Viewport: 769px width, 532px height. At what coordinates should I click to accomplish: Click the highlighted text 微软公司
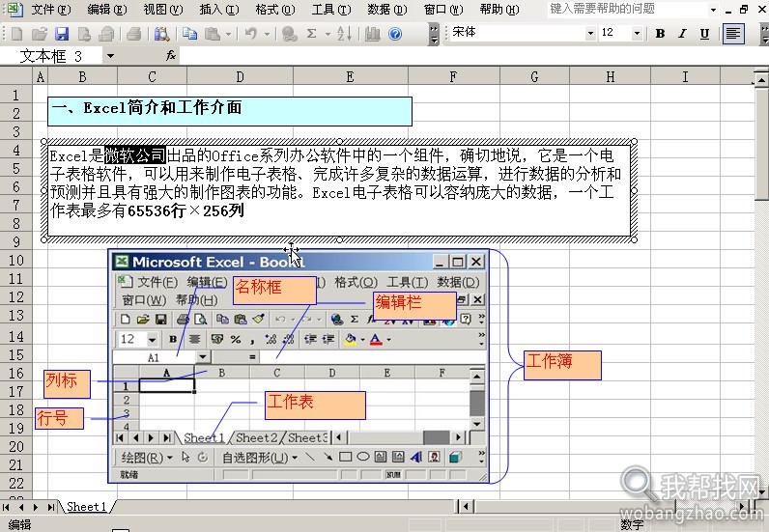pos(135,155)
